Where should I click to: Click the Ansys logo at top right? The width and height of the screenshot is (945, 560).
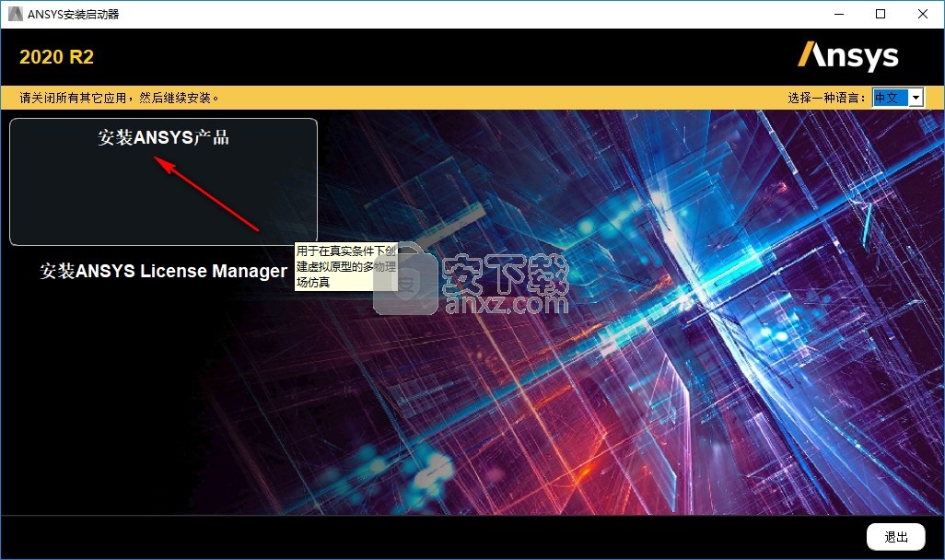tap(848, 56)
